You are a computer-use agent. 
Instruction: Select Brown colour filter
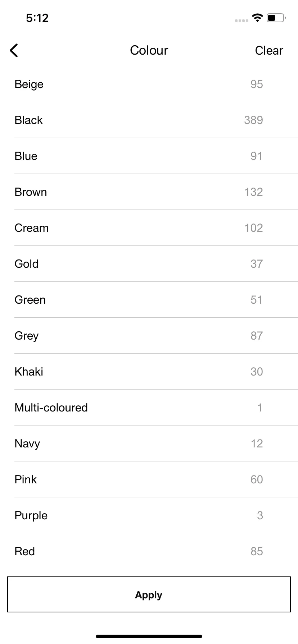click(x=149, y=192)
